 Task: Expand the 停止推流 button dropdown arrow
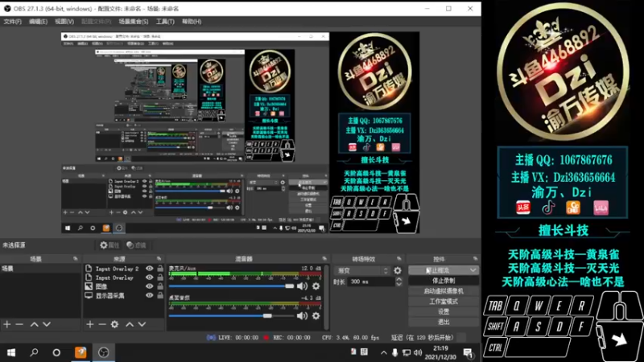(x=473, y=270)
